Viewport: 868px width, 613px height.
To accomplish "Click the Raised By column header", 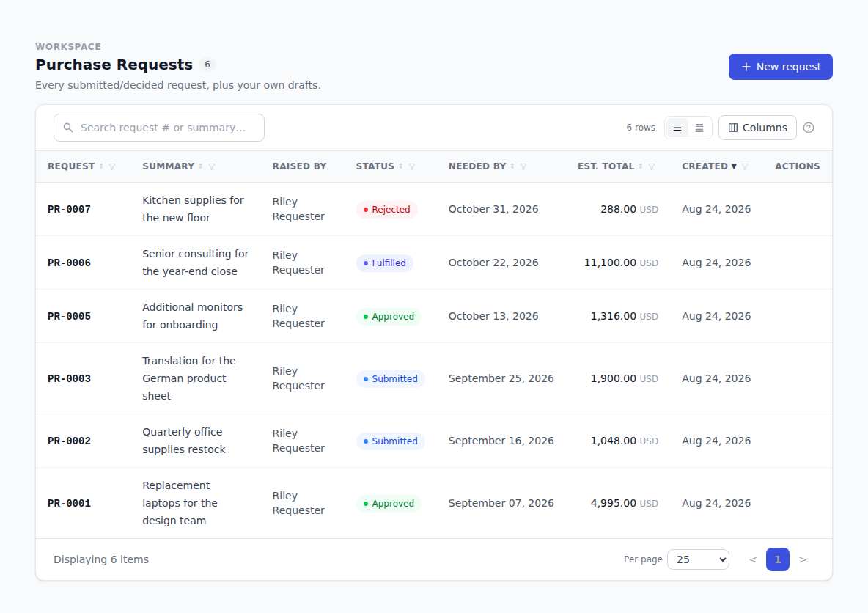I will (x=300, y=166).
